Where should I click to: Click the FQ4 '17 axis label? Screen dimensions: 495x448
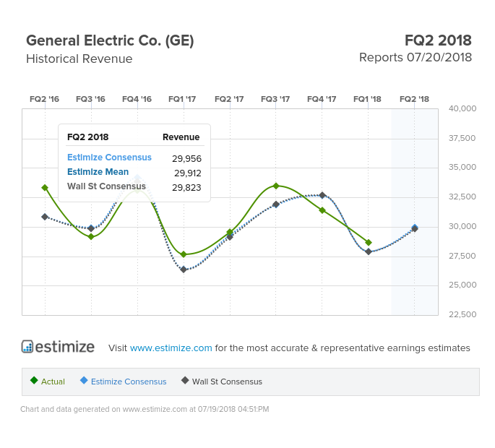click(x=322, y=99)
